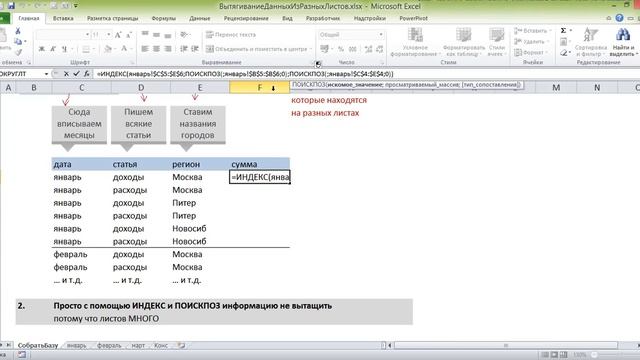
Task: Align text left
Action: [x=145, y=49]
